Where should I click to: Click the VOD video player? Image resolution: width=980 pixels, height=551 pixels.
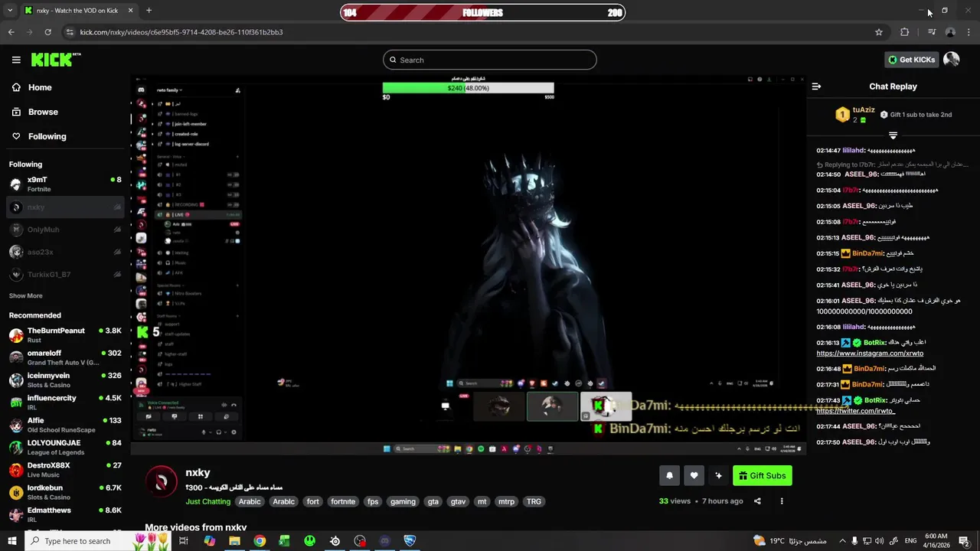468,265
